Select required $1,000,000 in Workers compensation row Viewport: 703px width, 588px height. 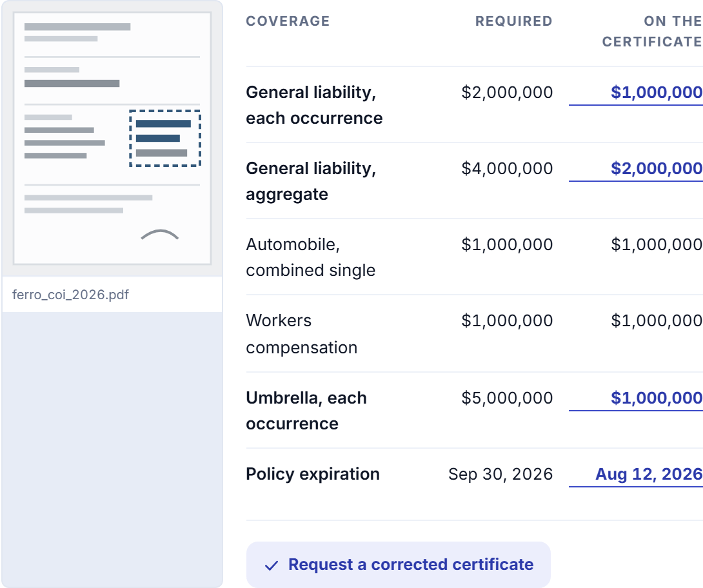coord(507,321)
